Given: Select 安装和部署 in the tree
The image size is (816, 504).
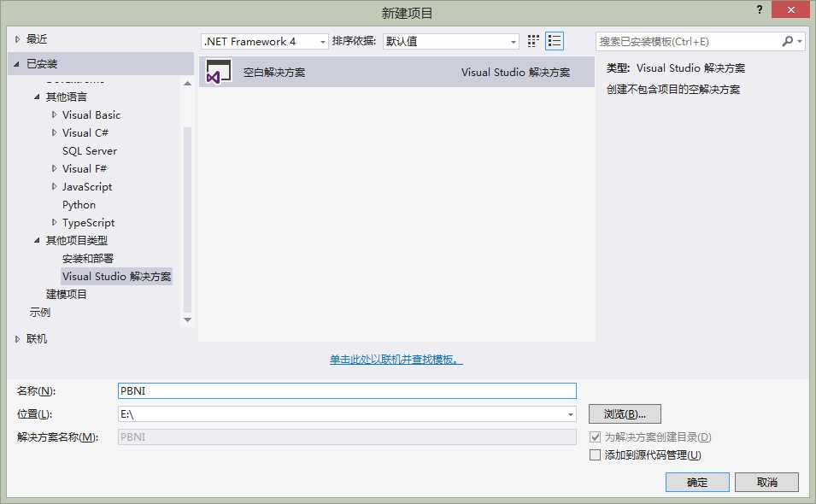Looking at the screenshot, I should click(88, 259).
